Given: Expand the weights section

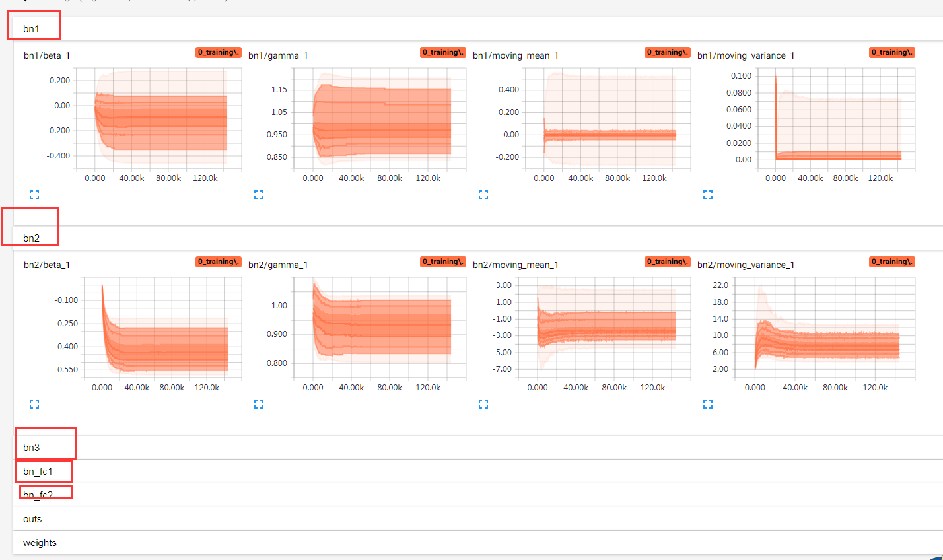Looking at the screenshot, I should (x=40, y=542).
